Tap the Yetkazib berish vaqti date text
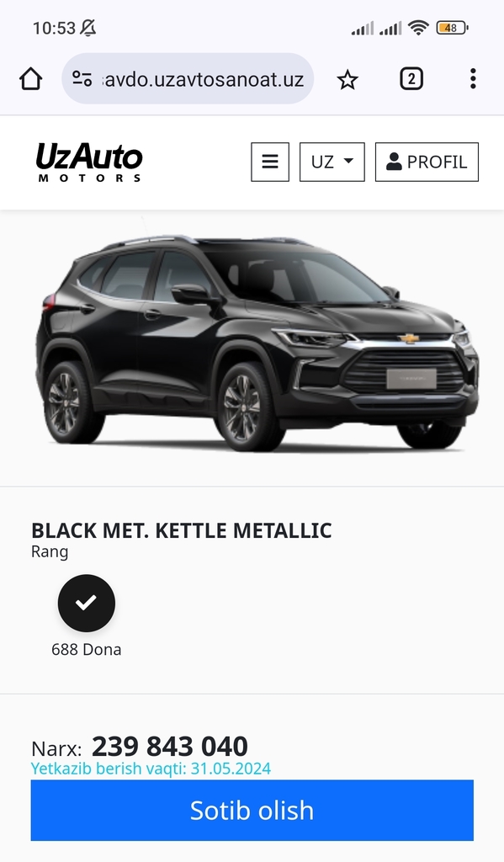Viewport: 504px width, 862px height. 151,768
